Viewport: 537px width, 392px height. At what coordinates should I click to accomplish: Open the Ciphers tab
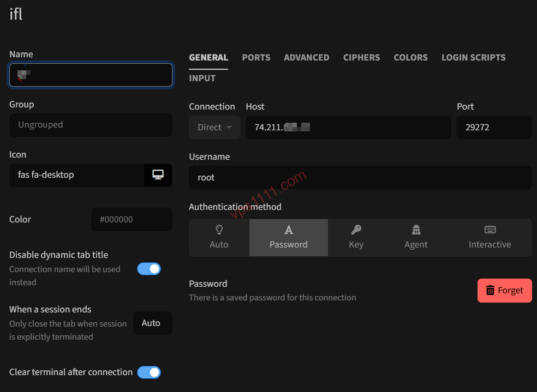coord(361,57)
